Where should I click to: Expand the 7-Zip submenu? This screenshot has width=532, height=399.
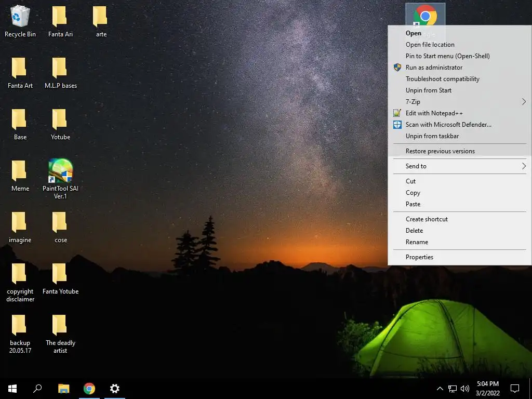coord(459,102)
